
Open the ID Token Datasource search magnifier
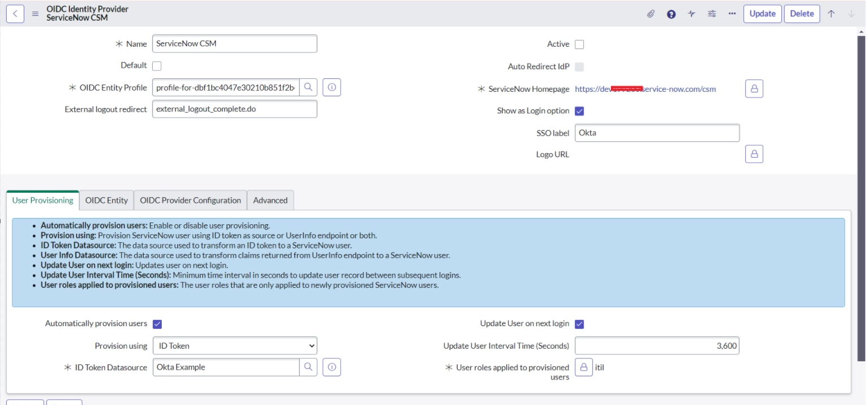(308, 367)
